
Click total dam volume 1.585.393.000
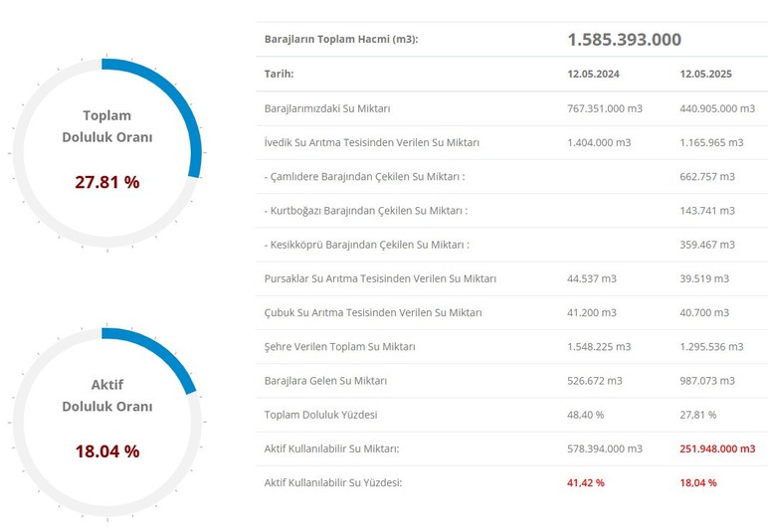(624, 40)
